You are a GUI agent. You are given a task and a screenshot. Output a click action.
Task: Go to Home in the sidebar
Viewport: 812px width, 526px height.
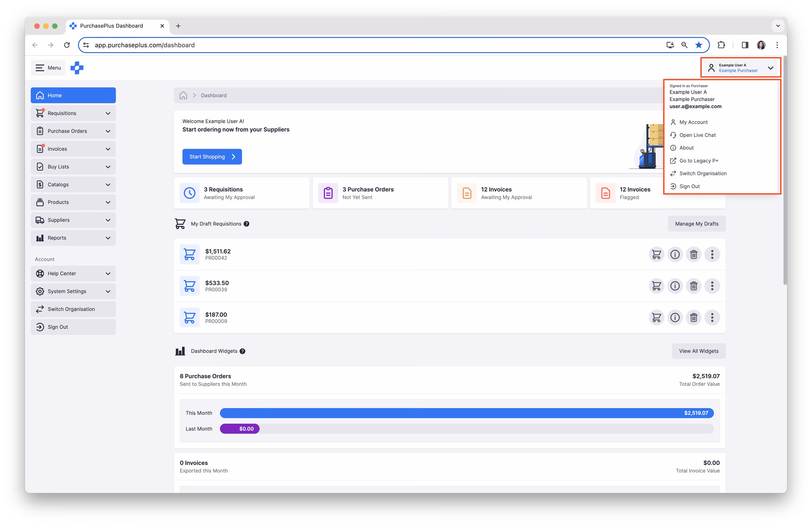click(x=73, y=95)
